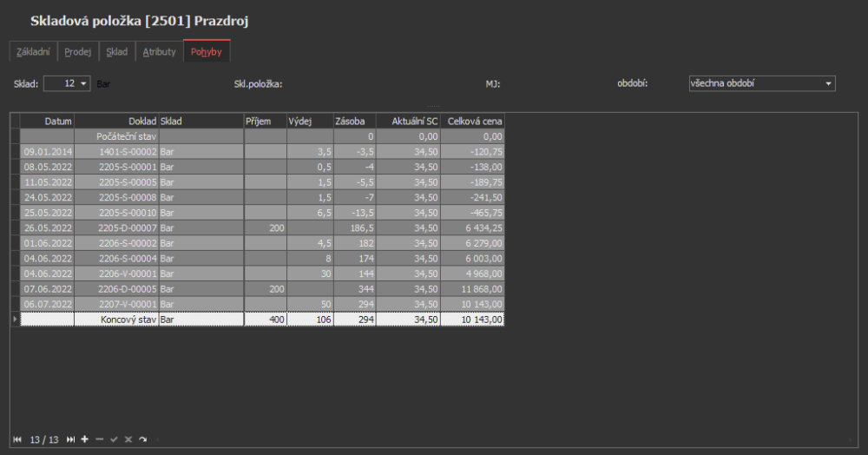The image size is (868, 455).
Task: Select document 2207-V-00001 cell
Action: [117, 304]
